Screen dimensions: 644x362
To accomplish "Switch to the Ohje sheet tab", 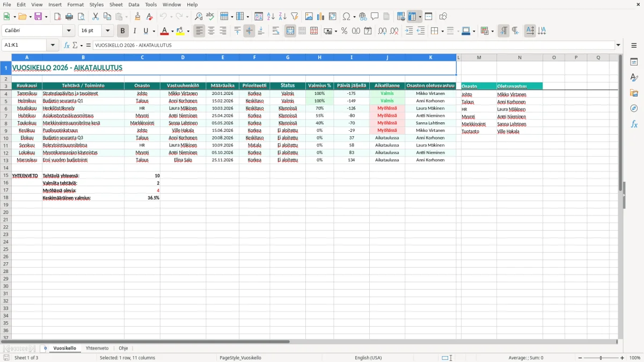I will coord(123,348).
